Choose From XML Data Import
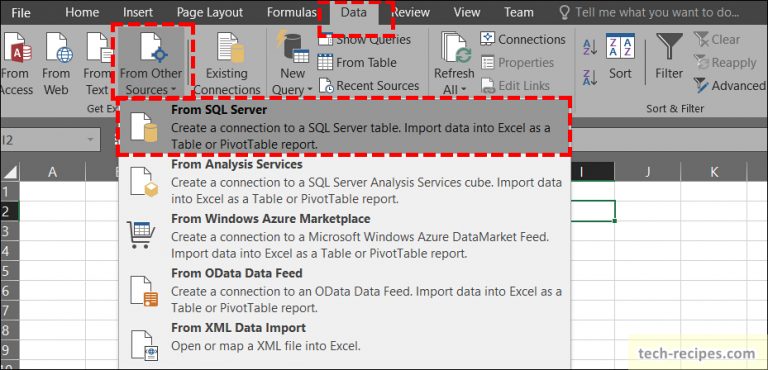The image size is (768, 370). tap(344, 343)
